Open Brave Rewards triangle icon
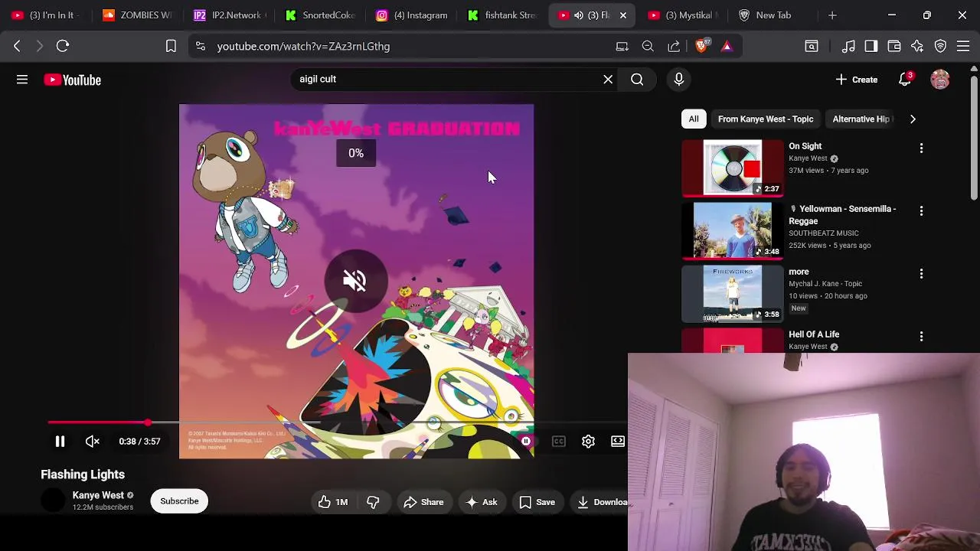This screenshot has height=551, width=980. point(727,46)
